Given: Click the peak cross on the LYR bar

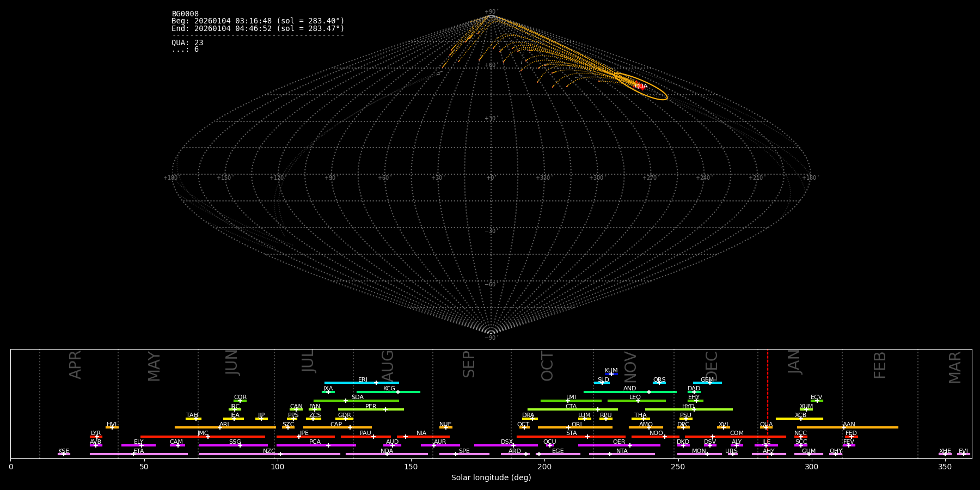Looking at the screenshot, I should pyautogui.click(x=97, y=437).
